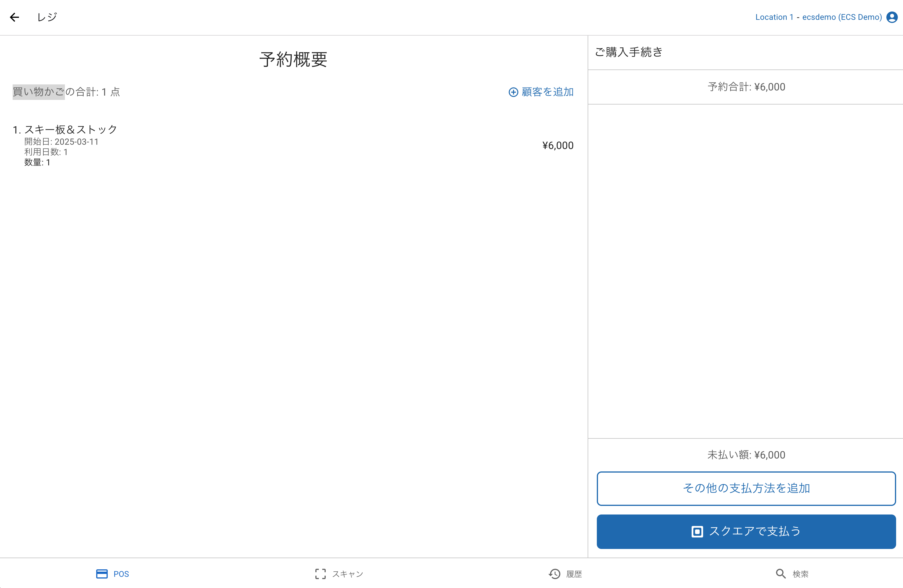Click the POS card icon in the bottom bar
Screen dimensions: 903x588
(102, 574)
